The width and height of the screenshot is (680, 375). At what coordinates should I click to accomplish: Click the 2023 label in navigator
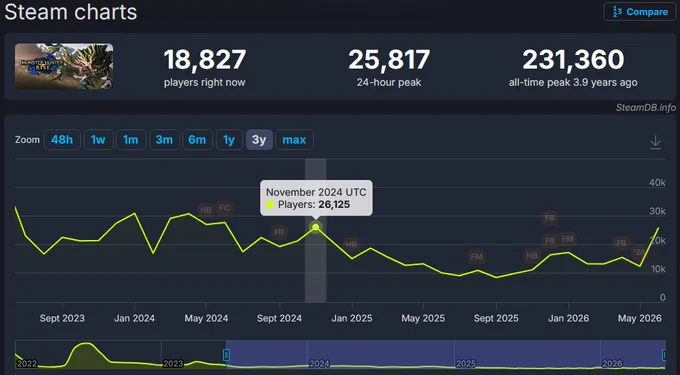173,364
